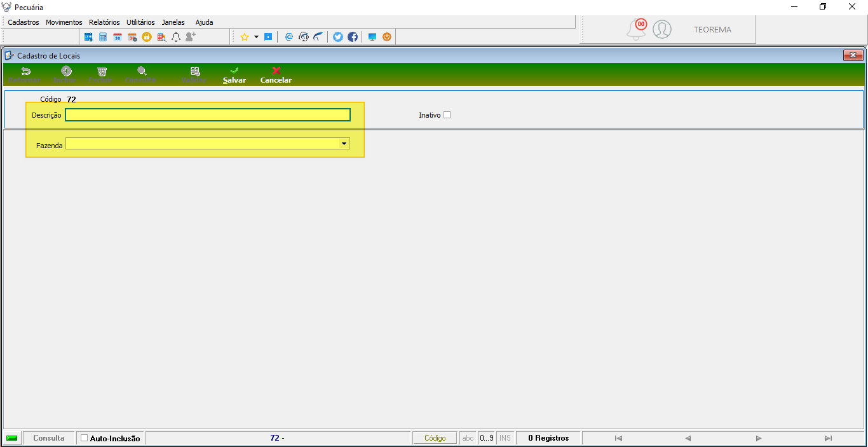868x447 pixels.
Task: Click the Retornar toolbar button
Action: [x=25, y=75]
